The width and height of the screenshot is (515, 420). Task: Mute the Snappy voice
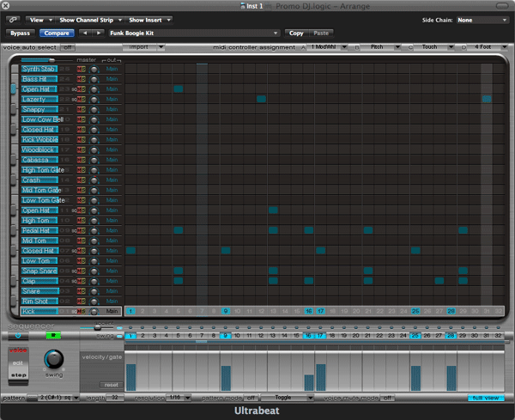pyautogui.click(x=79, y=109)
